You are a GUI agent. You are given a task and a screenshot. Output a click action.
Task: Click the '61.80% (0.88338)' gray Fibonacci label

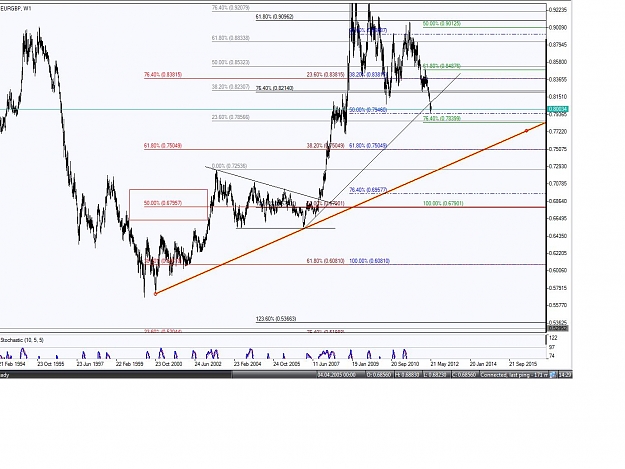(231, 38)
